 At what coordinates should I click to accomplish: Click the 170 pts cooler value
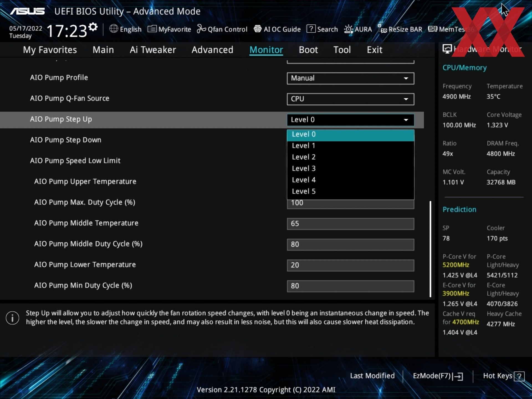[x=497, y=239]
